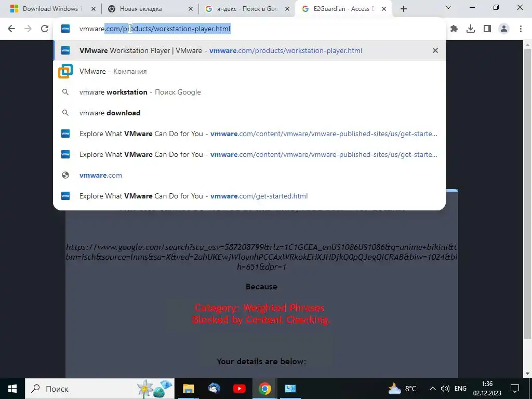Click the blocked Google search URL text
Image resolution: width=532 pixels, height=399 pixels.
tap(262, 257)
